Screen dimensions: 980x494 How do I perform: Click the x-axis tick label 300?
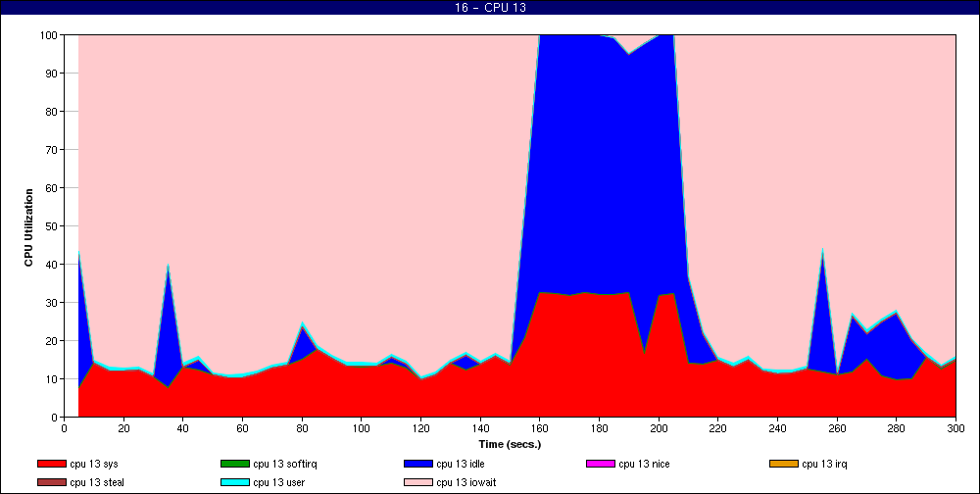click(x=955, y=428)
